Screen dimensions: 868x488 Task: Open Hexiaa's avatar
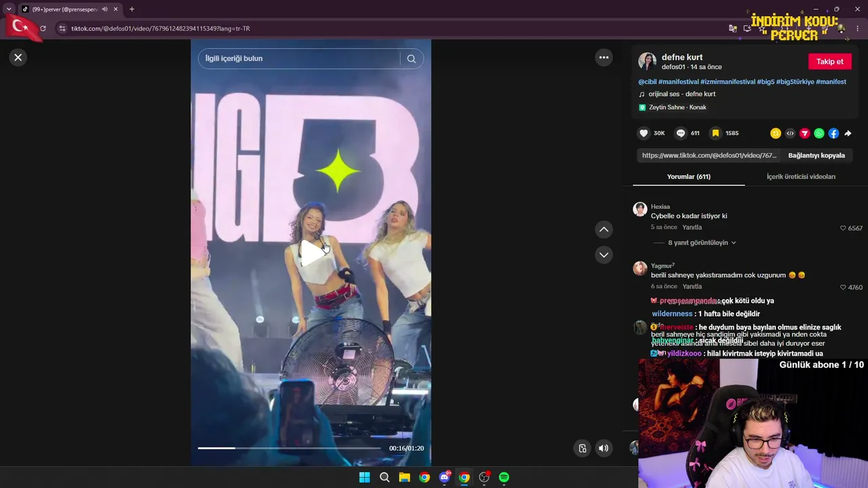point(639,209)
